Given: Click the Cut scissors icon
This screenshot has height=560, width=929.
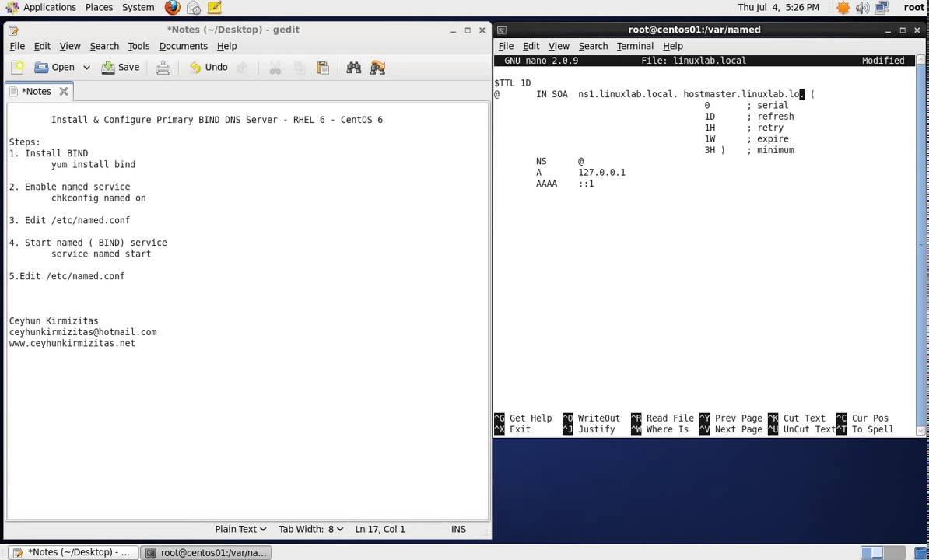Looking at the screenshot, I should (275, 68).
